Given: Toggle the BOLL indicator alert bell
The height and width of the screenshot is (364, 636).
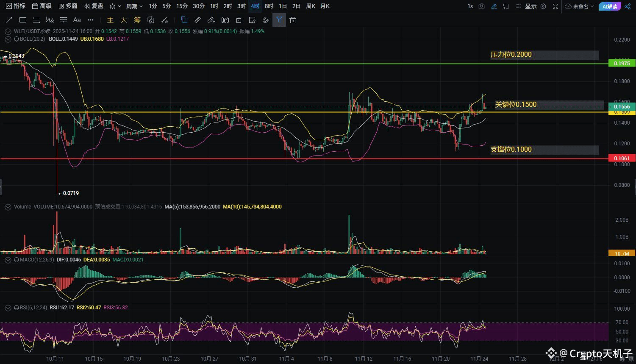Looking at the screenshot, I should [x=17, y=39].
